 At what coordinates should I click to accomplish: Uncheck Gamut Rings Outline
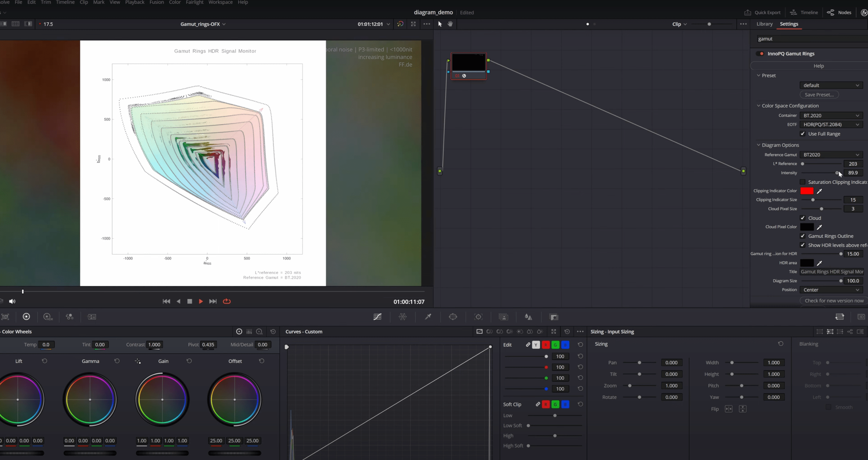pyautogui.click(x=803, y=236)
